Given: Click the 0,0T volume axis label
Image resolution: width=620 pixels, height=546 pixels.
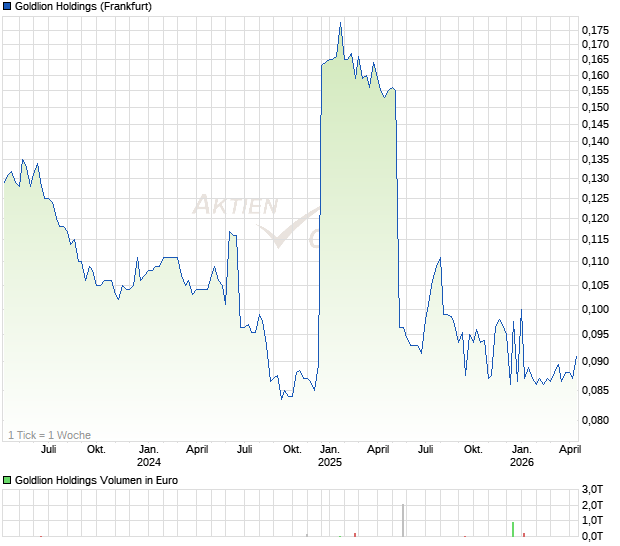Looking at the screenshot, I should 592,537.
